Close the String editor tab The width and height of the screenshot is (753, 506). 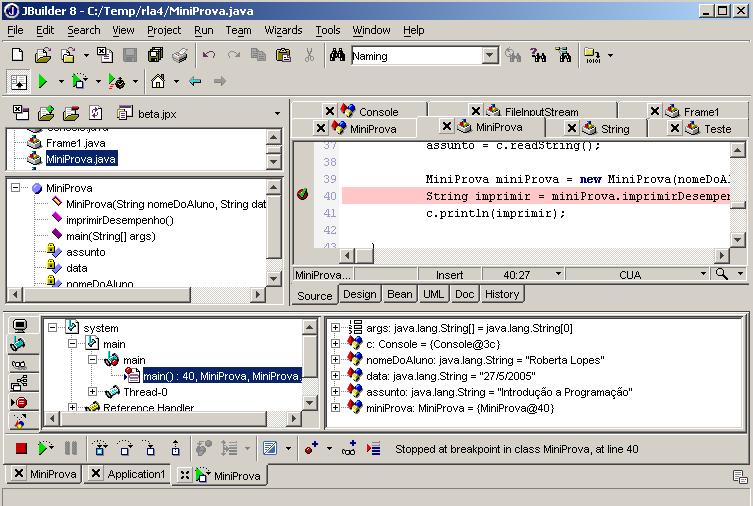[x=571, y=128]
